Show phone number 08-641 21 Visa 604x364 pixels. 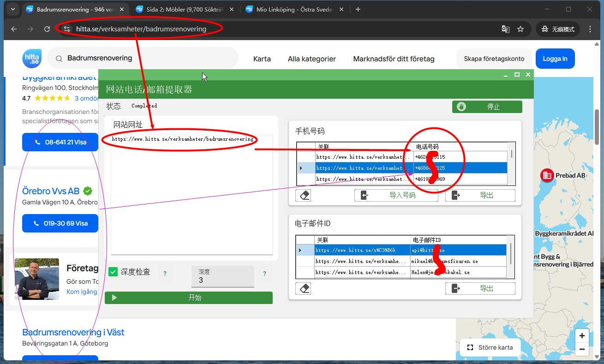[x=60, y=142]
